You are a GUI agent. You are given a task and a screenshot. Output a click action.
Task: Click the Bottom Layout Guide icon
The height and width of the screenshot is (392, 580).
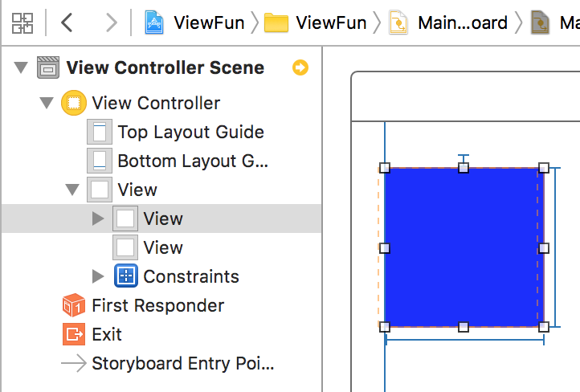point(100,161)
